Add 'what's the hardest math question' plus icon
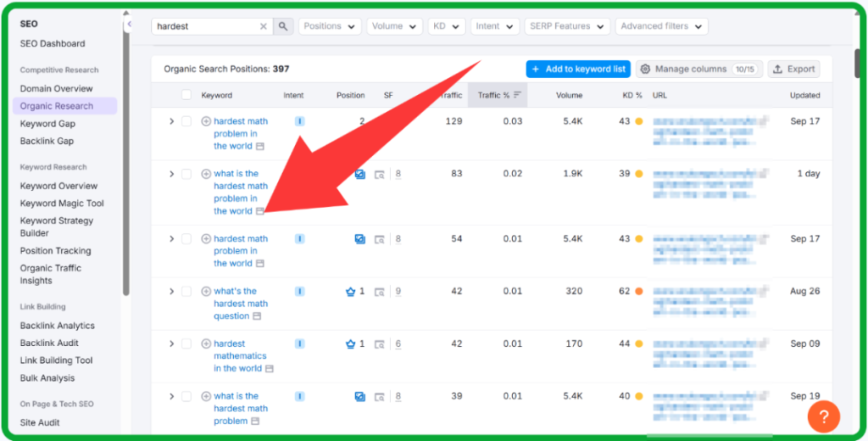 (206, 292)
